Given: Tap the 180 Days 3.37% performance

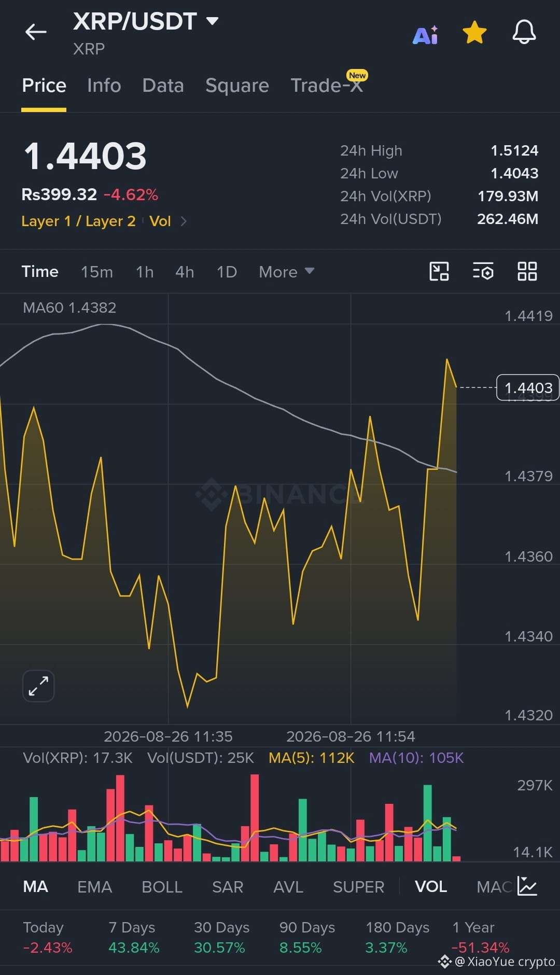Looking at the screenshot, I should [397, 938].
